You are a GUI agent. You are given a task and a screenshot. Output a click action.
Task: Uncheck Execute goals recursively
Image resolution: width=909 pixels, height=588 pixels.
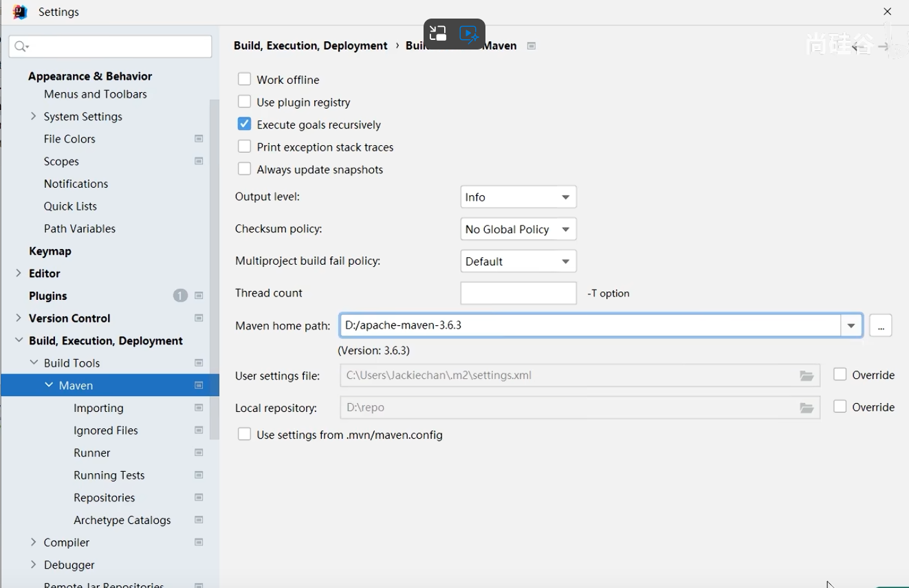[x=244, y=124]
